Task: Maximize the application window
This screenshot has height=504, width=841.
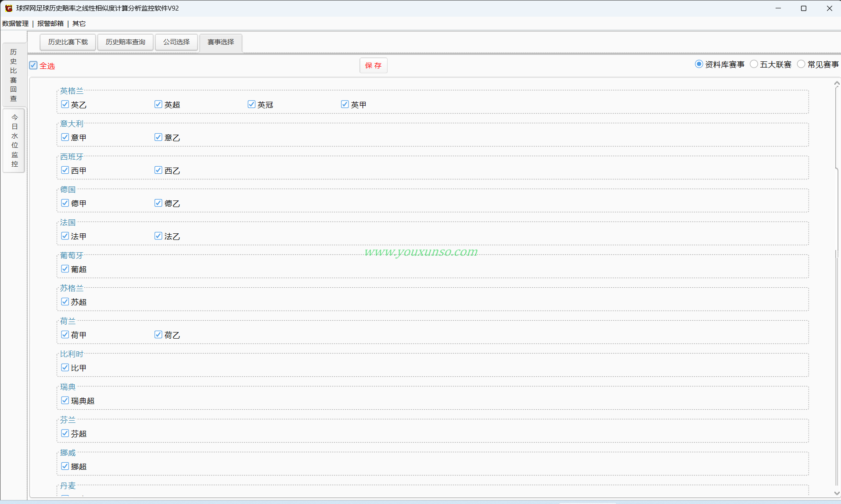Action: 804,8
